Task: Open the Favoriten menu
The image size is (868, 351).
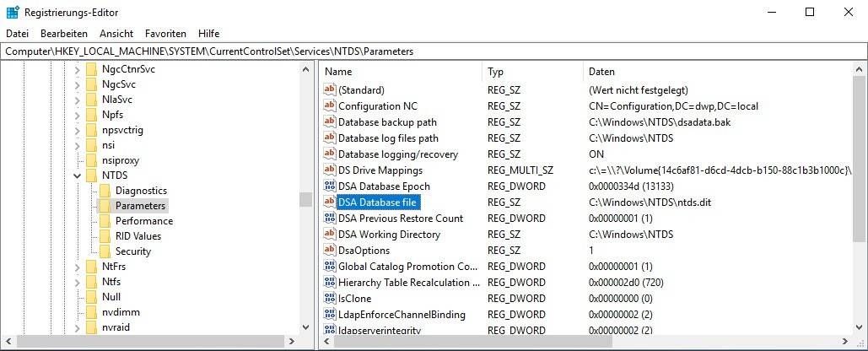Action: 165,34
